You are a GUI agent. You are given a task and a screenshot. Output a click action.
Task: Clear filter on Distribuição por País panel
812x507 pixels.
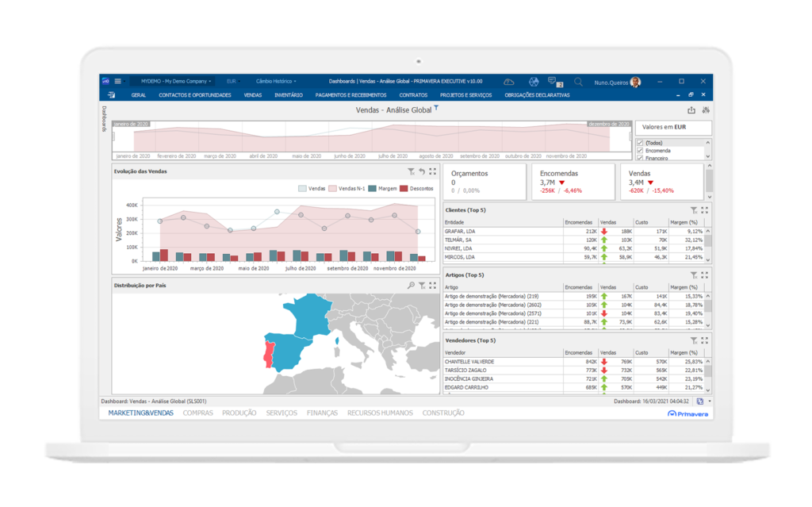pos(422,286)
